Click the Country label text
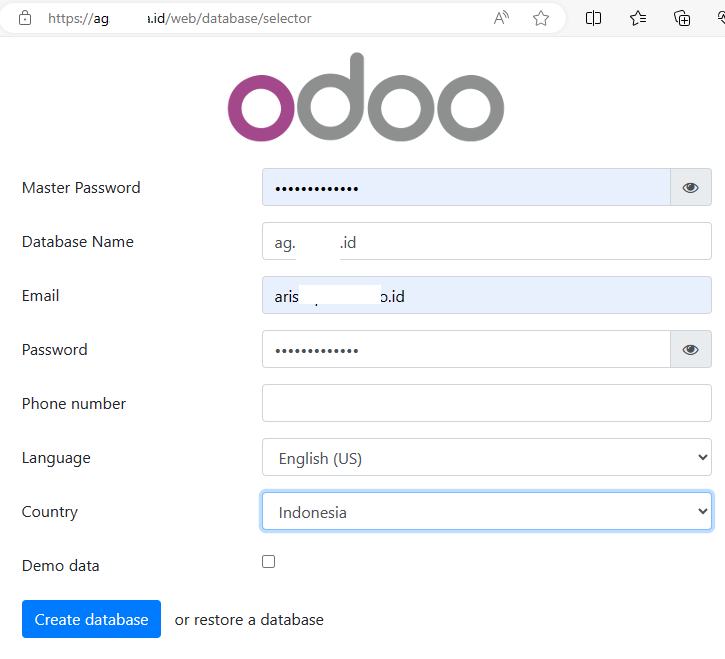This screenshot has height=659, width=725. [49, 512]
